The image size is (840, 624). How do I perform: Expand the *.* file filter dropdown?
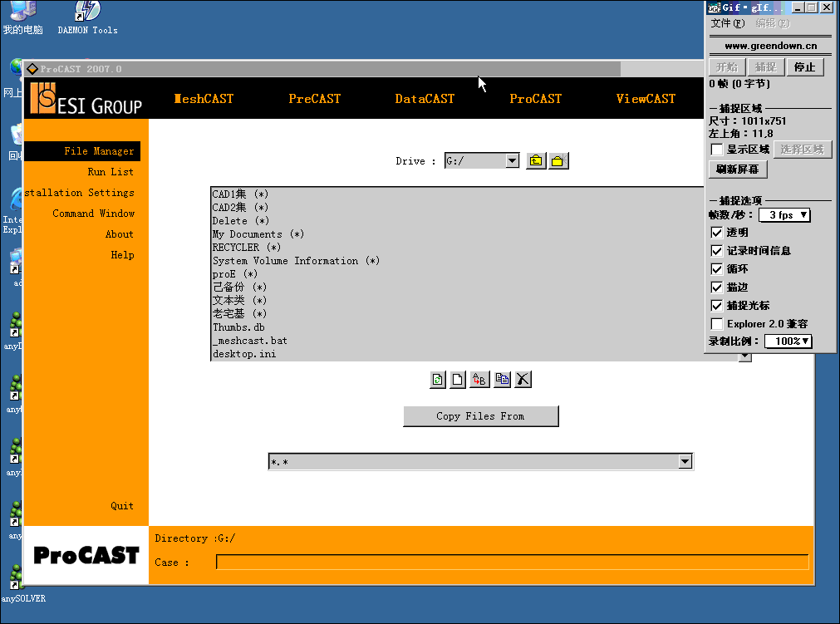pos(685,462)
